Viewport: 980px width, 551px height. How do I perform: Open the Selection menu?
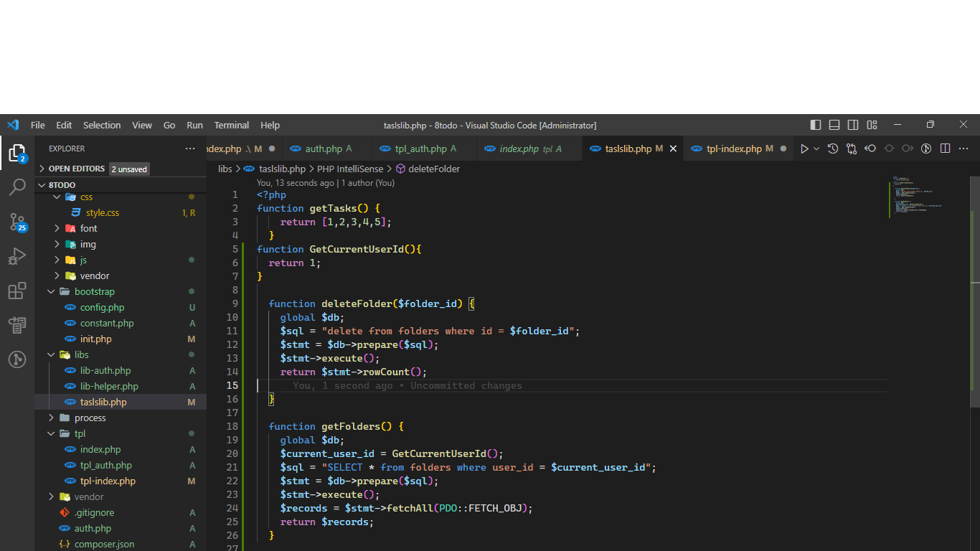[x=102, y=125]
